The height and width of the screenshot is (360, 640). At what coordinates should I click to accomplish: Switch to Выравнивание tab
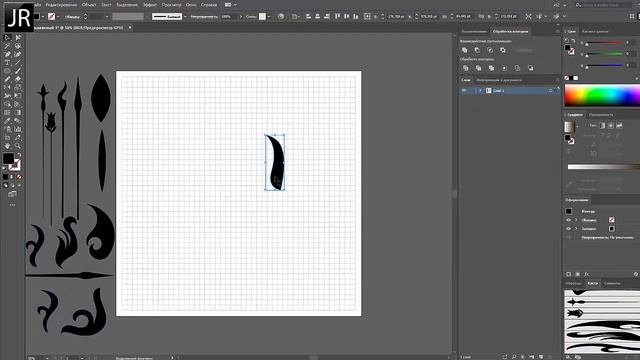(474, 31)
